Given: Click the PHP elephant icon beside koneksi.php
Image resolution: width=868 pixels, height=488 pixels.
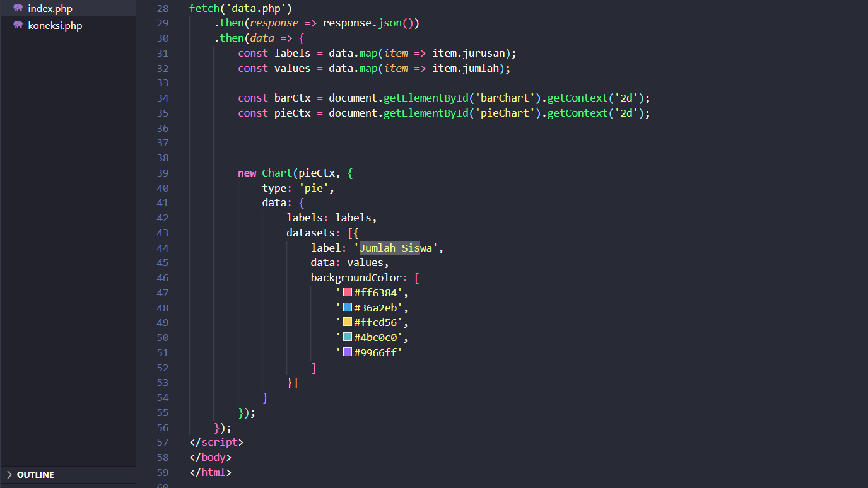Looking at the screenshot, I should click(18, 25).
